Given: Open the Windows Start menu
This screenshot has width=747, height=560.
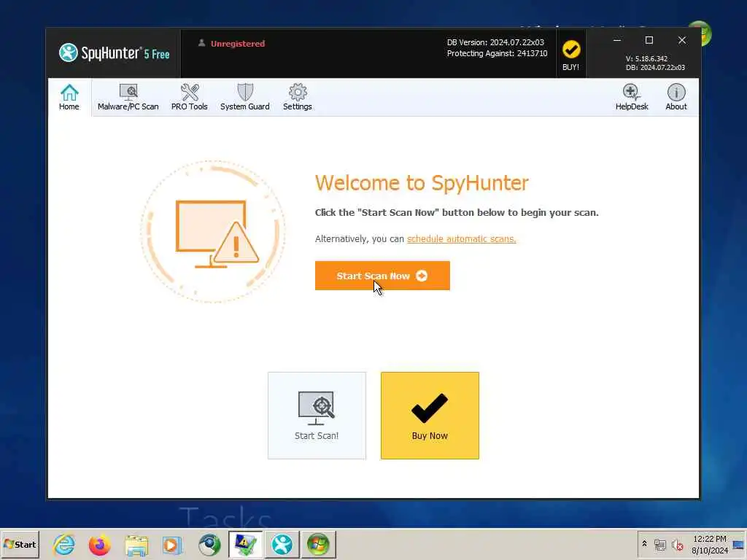Looking at the screenshot, I should [x=20, y=544].
